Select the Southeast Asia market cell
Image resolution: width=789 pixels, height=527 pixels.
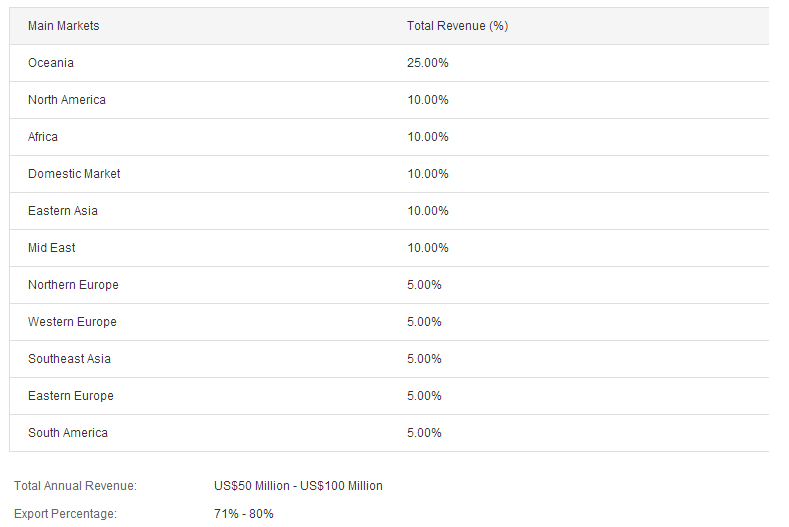coord(69,359)
